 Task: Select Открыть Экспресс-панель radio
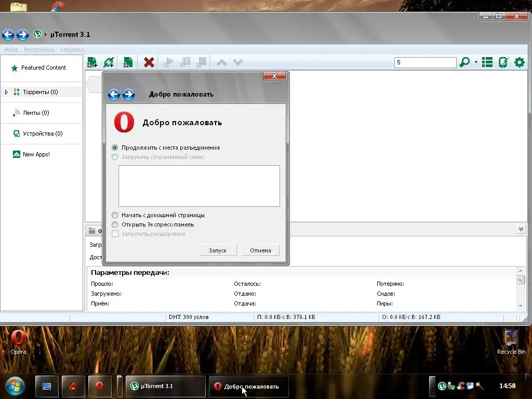point(115,224)
